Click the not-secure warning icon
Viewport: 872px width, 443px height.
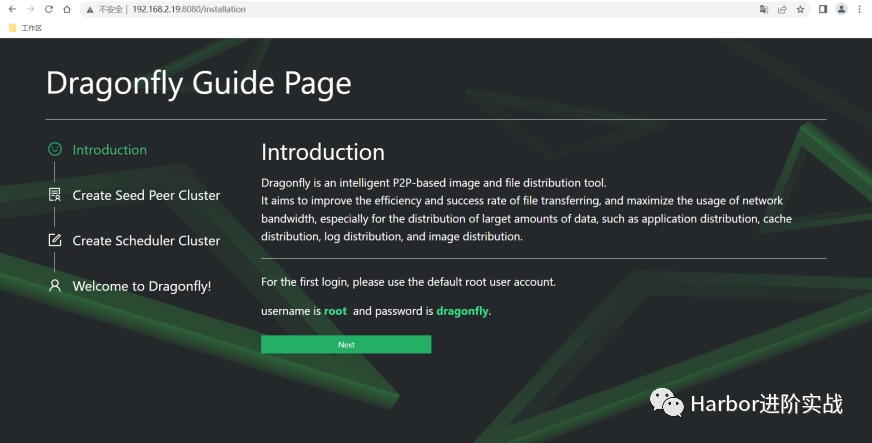(x=90, y=9)
